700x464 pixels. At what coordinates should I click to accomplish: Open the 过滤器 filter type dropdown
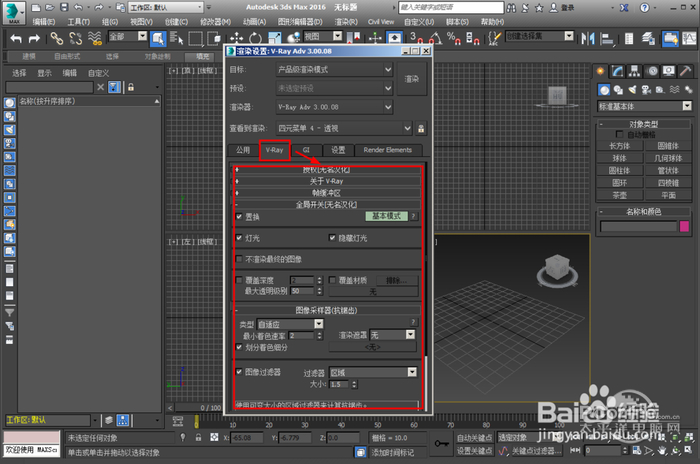[x=373, y=372]
